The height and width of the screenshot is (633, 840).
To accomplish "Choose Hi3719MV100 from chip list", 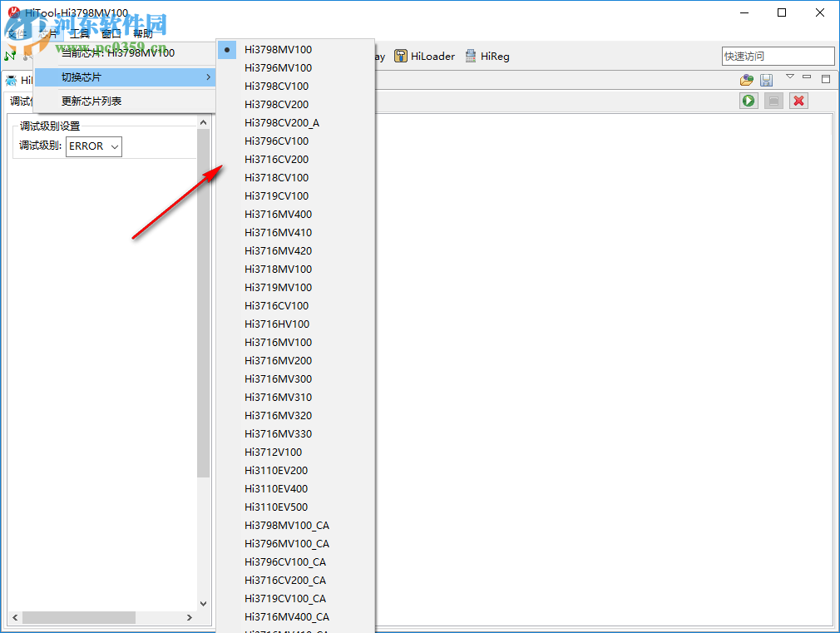I will pos(295,287).
